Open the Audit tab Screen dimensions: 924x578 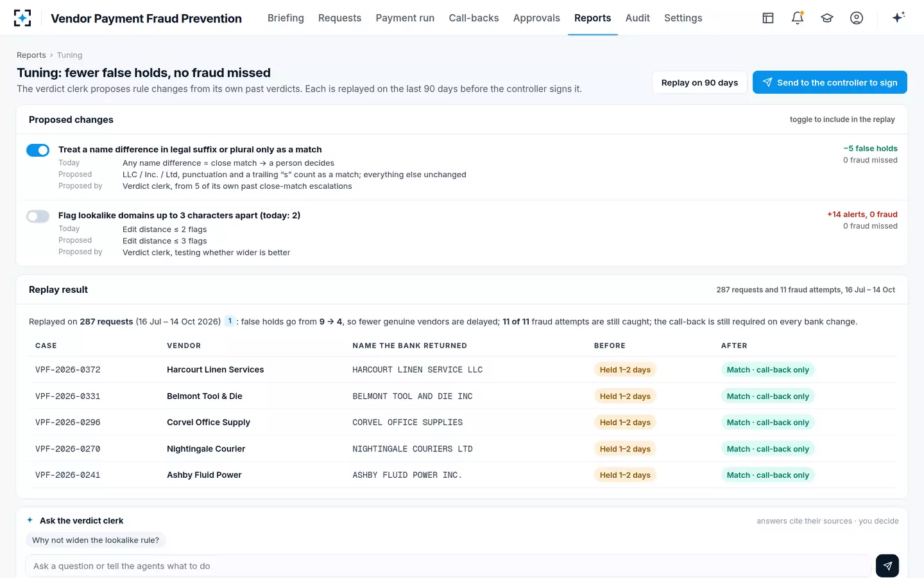click(637, 18)
